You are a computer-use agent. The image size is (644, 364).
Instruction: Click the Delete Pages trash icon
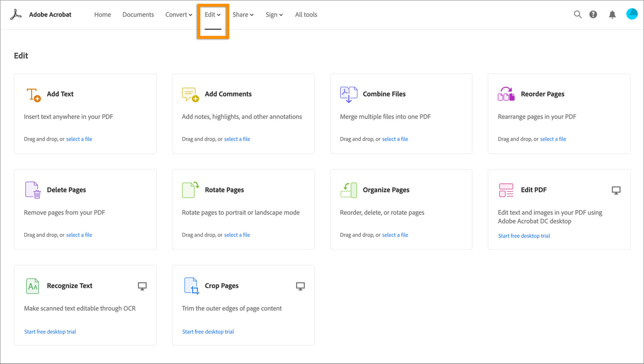[x=33, y=190]
